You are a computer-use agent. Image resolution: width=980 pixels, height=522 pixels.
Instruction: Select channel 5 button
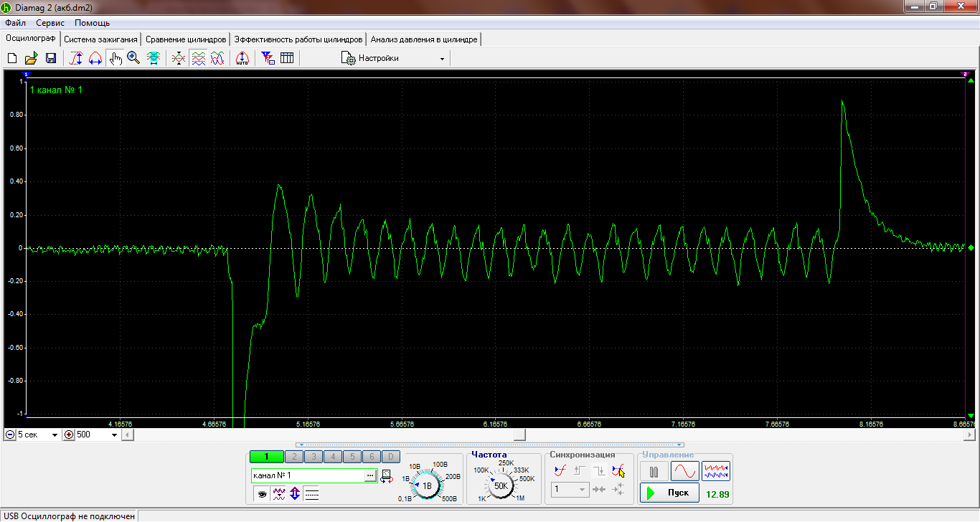coord(352,457)
